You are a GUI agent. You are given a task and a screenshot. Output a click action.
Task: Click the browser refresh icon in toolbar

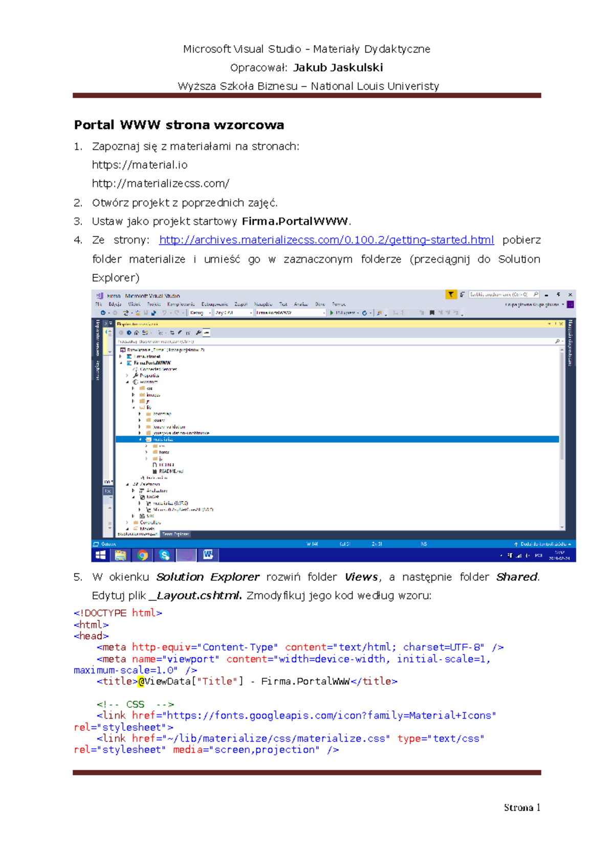pos(364,313)
